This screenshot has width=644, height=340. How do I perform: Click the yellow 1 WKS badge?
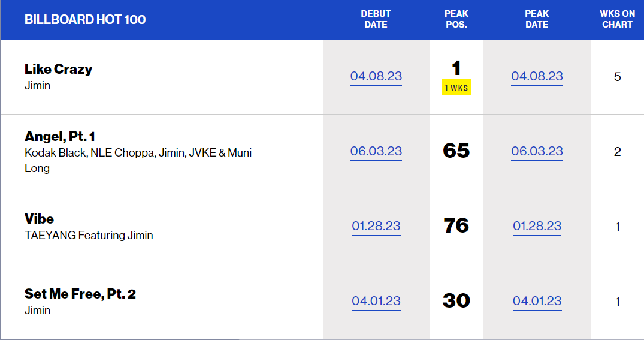pyautogui.click(x=456, y=88)
